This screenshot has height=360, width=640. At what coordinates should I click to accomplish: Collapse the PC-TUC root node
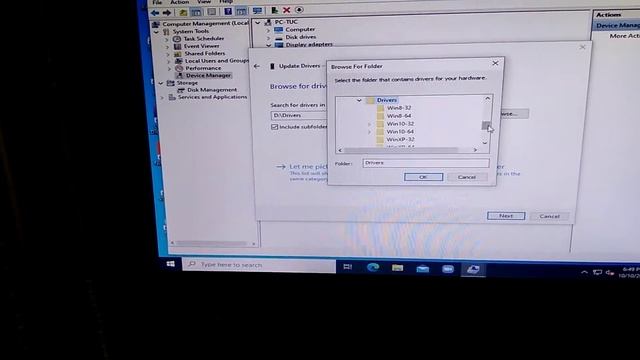[258, 23]
